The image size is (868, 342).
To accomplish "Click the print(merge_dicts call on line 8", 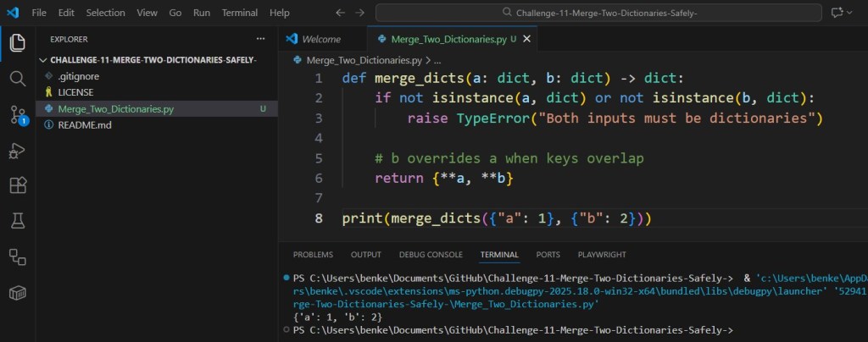I will coord(497,218).
